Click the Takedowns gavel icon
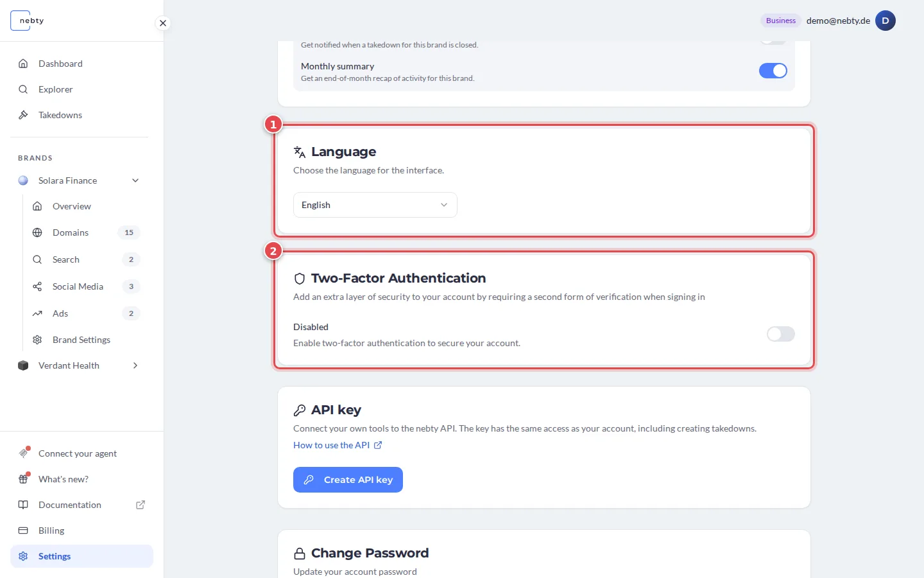The image size is (924, 578). click(x=23, y=115)
